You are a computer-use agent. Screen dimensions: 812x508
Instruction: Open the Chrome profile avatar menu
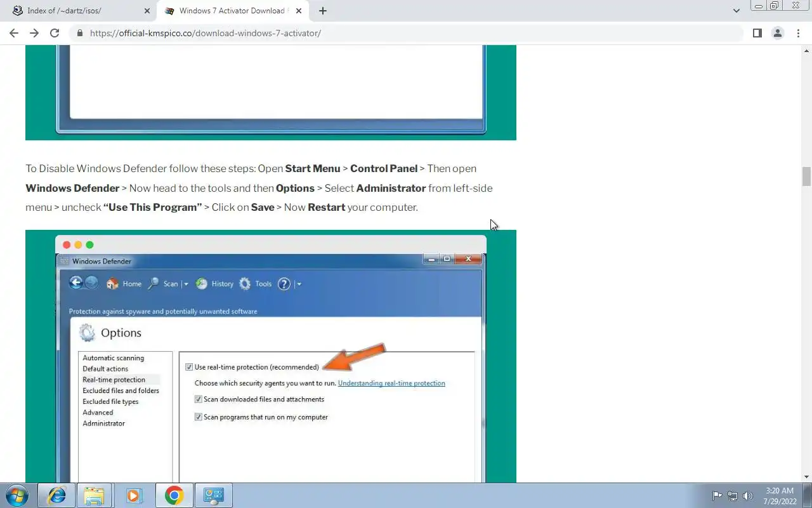click(x=778, y=33)
